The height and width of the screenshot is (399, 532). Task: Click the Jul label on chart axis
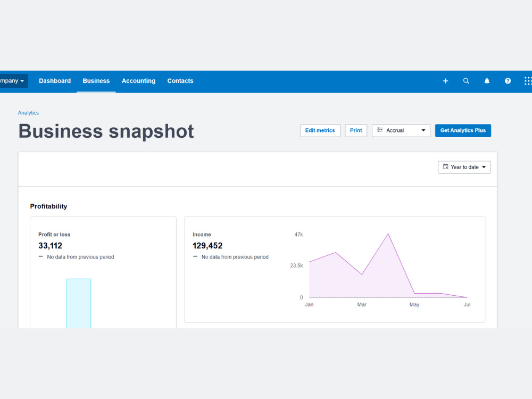pos(467,305)
